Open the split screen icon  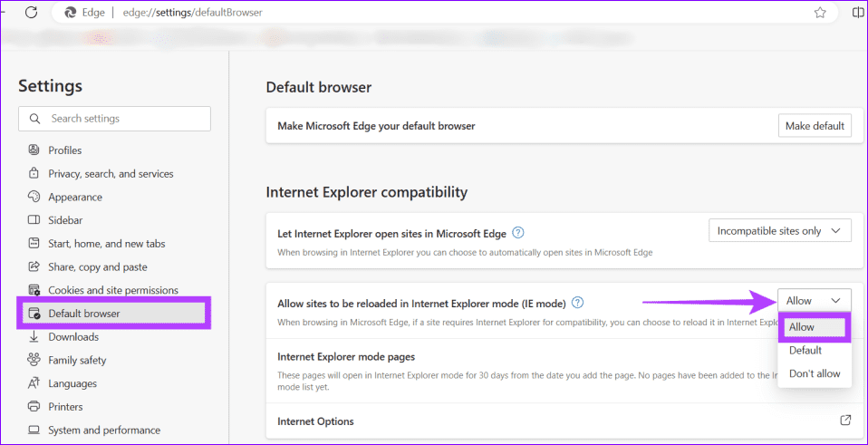tap(859, 13)
